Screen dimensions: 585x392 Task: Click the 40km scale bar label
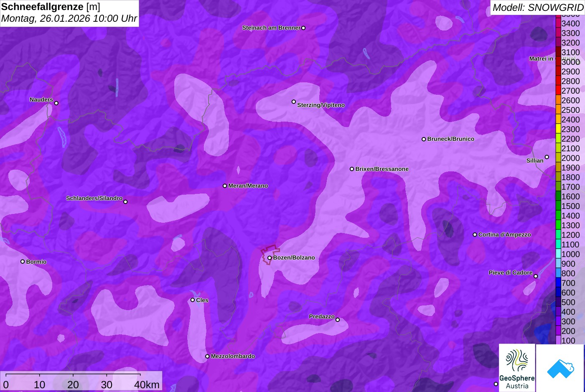[147, 384]
